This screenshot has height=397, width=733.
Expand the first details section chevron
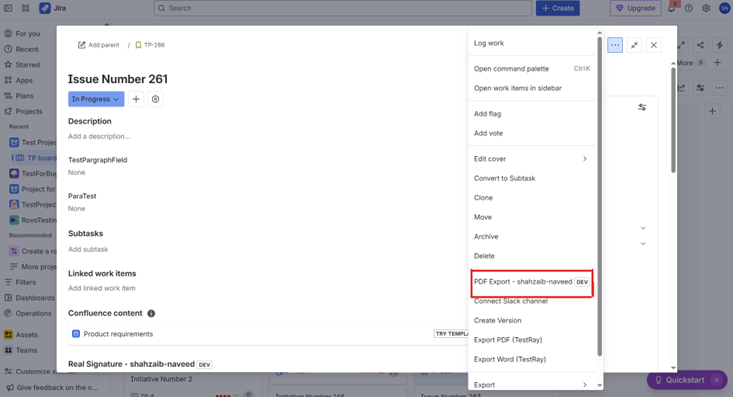[x=643, y=228]
